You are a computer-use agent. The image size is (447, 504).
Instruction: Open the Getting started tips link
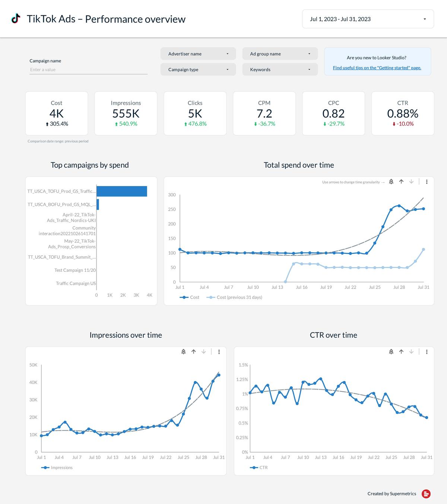377,68
